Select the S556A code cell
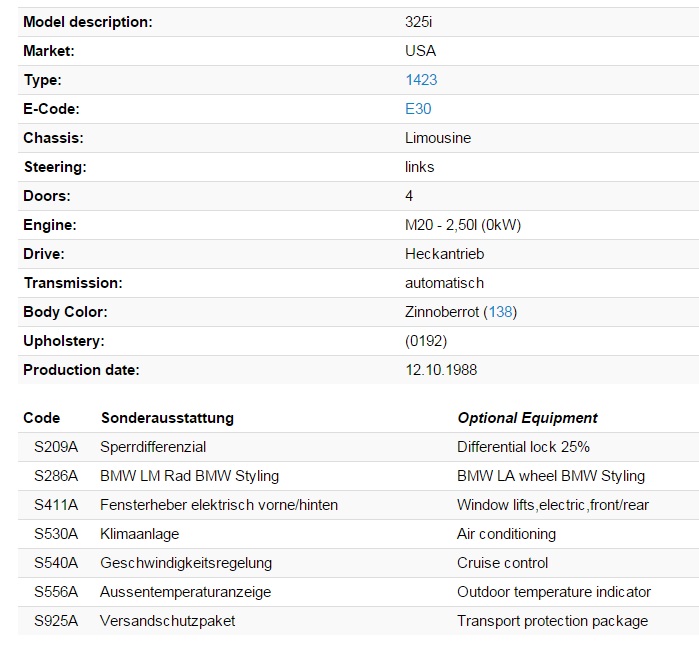Screen dimensions: 699x648 point(56,592)
